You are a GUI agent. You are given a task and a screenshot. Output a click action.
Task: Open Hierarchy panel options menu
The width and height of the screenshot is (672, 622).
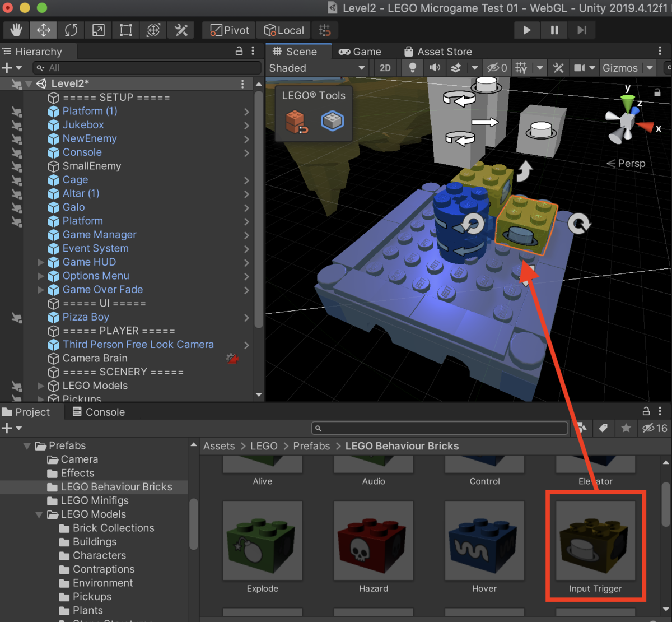253,51
